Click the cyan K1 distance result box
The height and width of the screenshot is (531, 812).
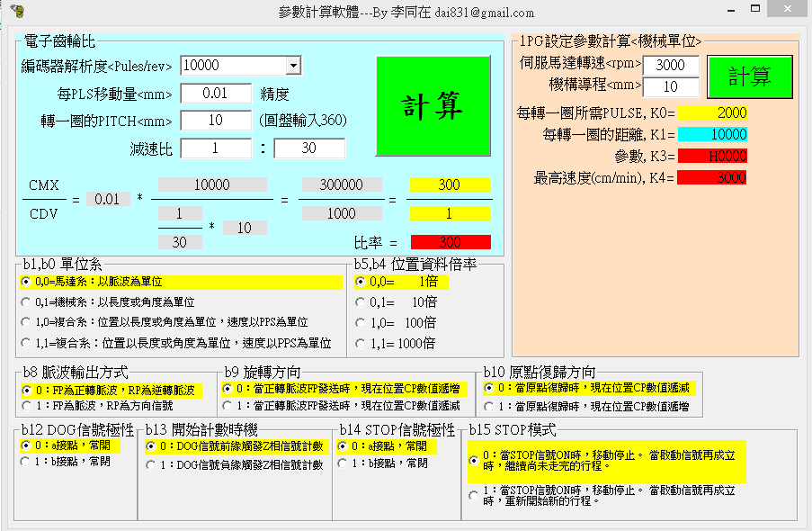(712, 134)
